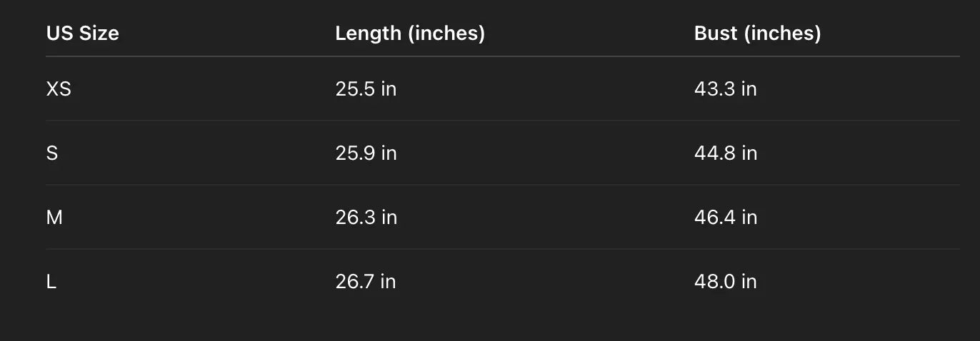Click the 25.9 in length value
980x341 pixels.
click(366, 153)
